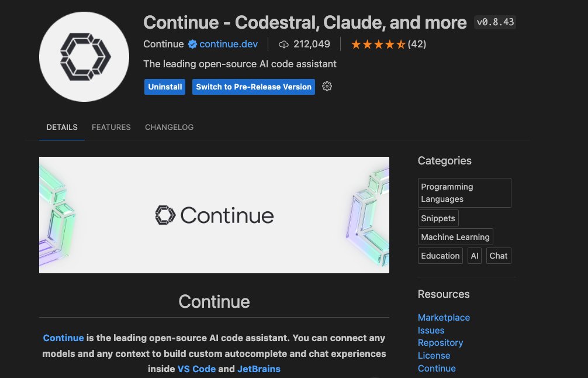This screenshot has width=588, height=378.
Task: Switch to the Features tab
Action: [x=112, y=127]
